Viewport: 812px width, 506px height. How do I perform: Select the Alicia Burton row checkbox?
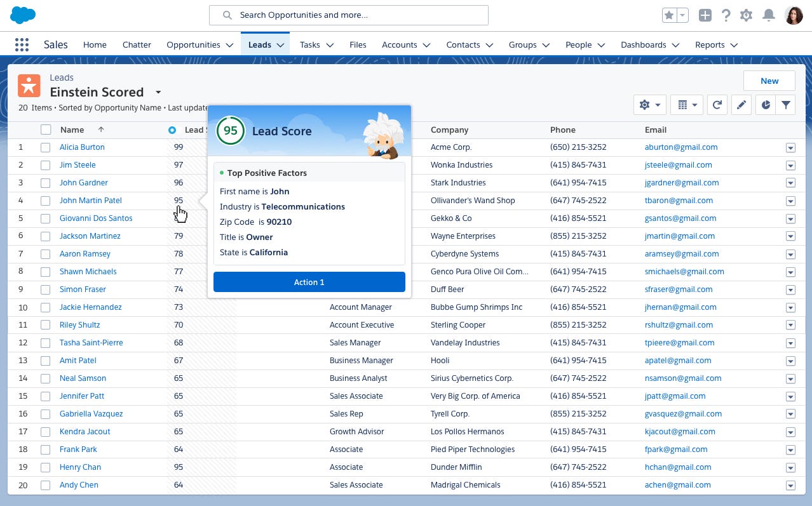tap(45, 147)
